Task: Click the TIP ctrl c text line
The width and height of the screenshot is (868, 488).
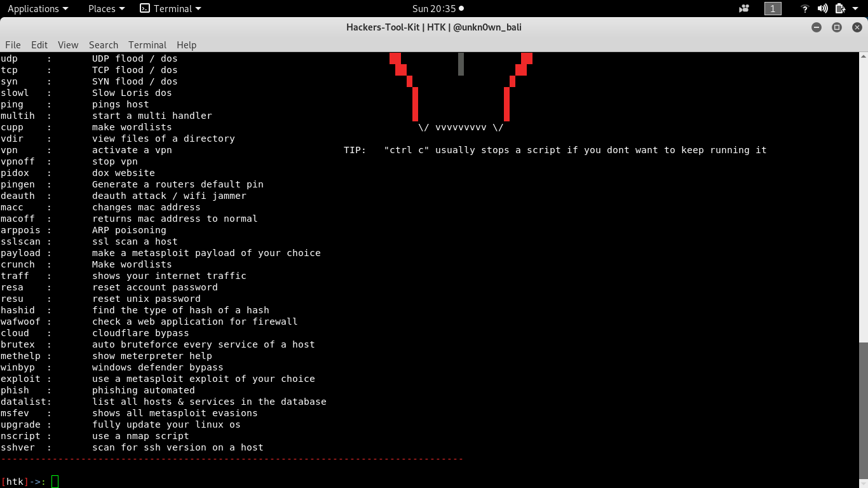Action: [x=555, y=150]
